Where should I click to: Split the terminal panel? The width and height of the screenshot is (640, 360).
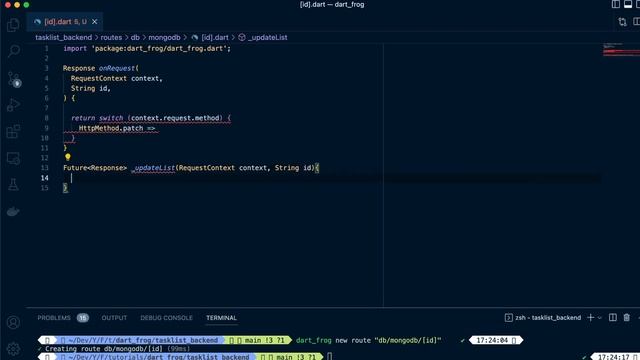[613, 318]
